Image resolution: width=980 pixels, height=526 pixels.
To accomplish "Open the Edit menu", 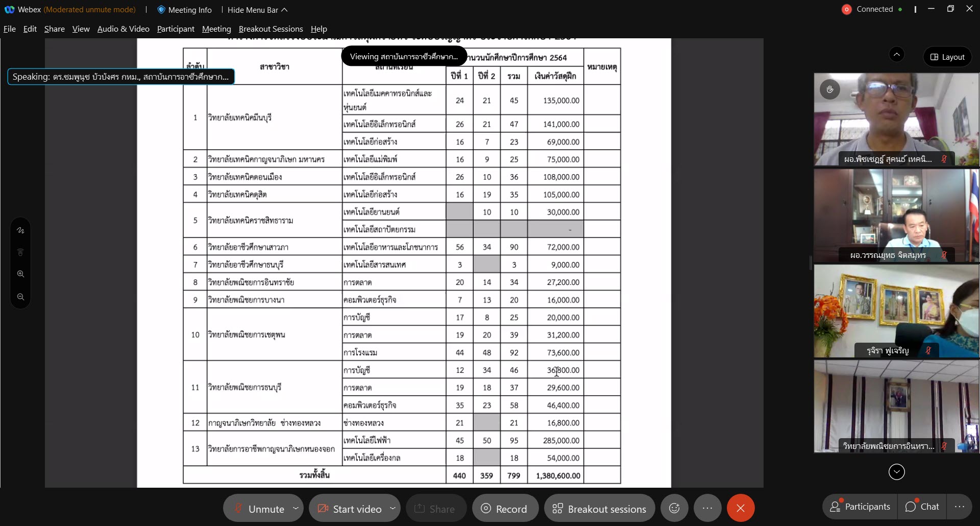I will pyautogui.click(x=30, y=29).
